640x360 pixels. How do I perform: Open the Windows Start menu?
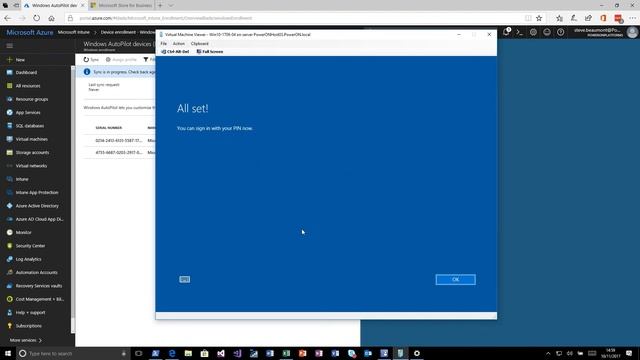pyautogui.click(x=7, y=353)
